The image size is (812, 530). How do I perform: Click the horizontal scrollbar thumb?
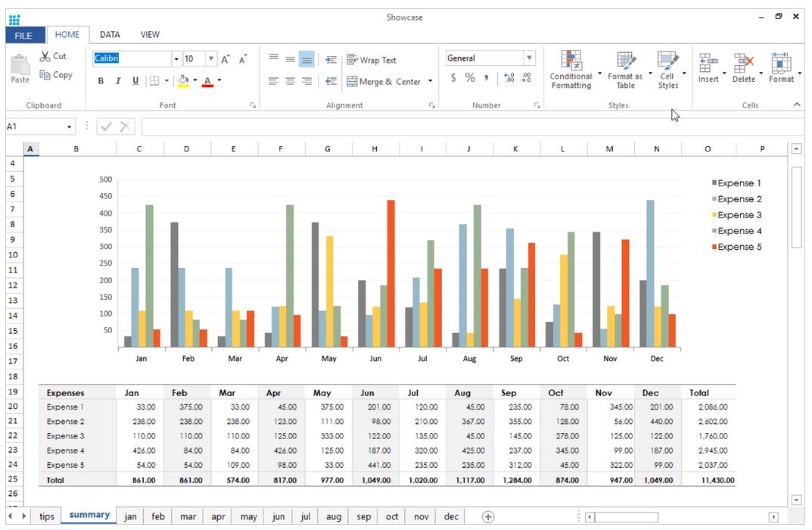pos(627,517)
